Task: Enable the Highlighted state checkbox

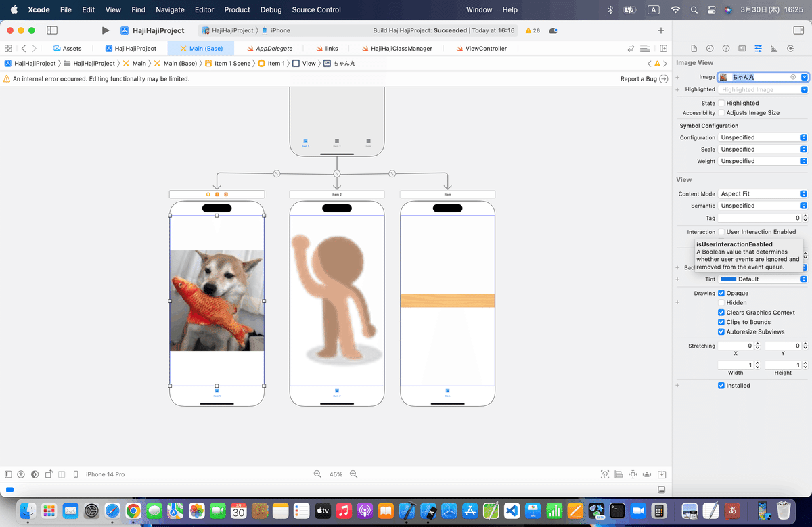Action: click(x=721, y=103)
